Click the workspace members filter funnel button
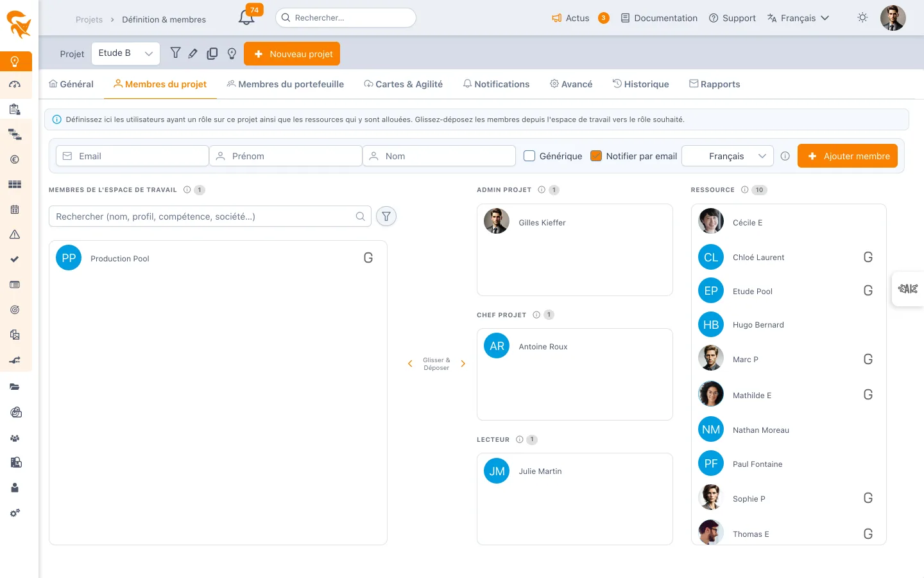Image resolution: width=924 pixels, height=578 pixels. (386, 216)
